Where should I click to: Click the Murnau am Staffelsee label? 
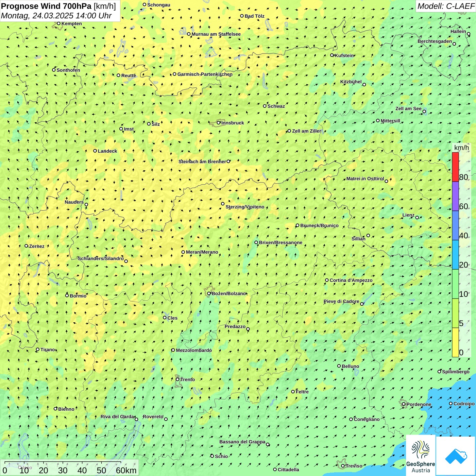[216, 34]
